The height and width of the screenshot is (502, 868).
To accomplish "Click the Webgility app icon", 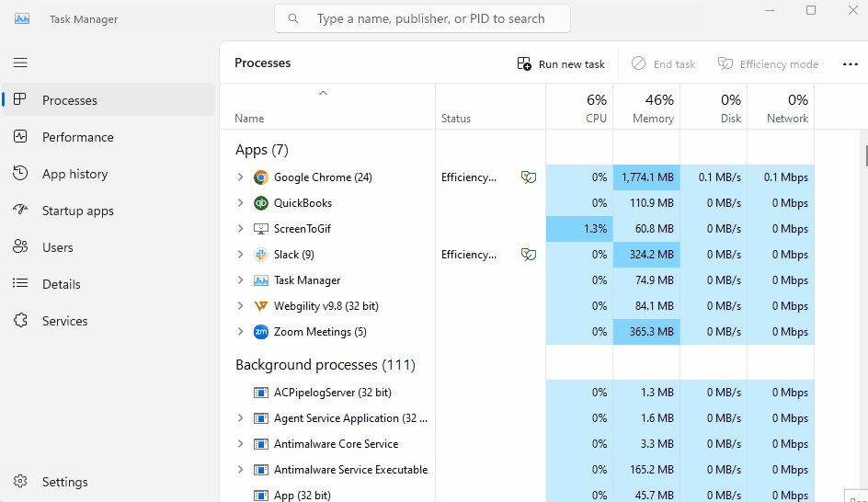I will click(261, 306).
